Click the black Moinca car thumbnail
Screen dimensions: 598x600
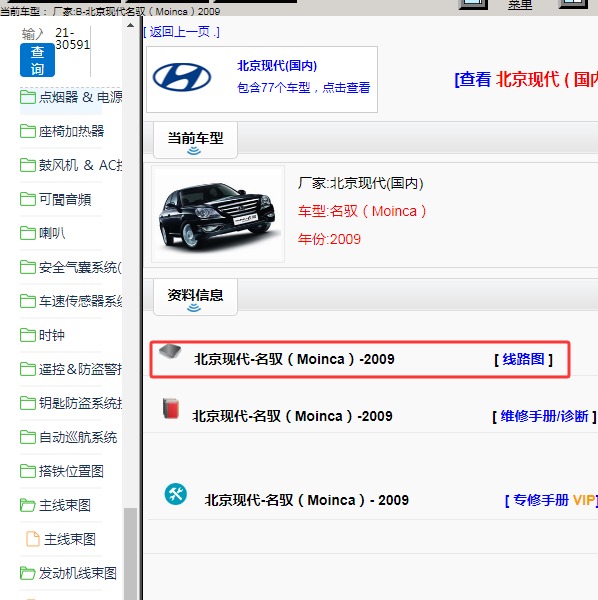pyautogui.click(x=218, y=214)
